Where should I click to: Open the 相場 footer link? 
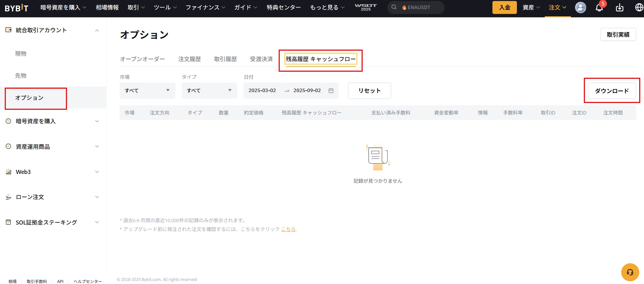[13, 281]
